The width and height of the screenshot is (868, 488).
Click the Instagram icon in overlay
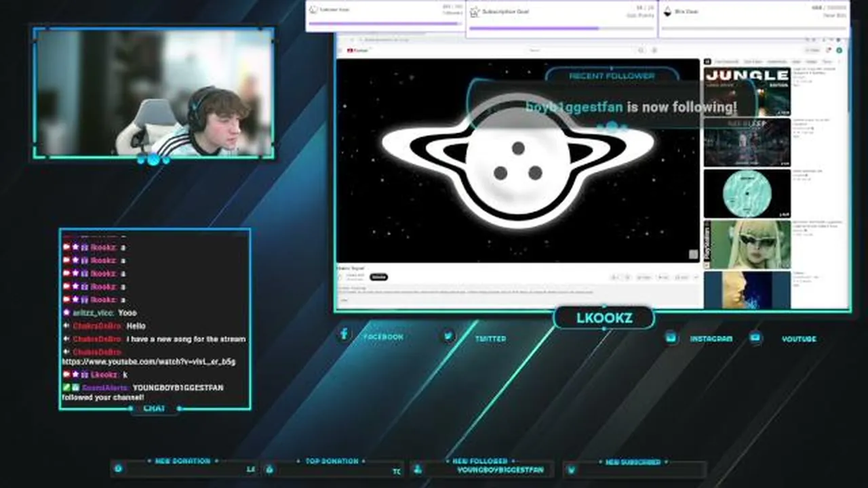pos(671,337)
